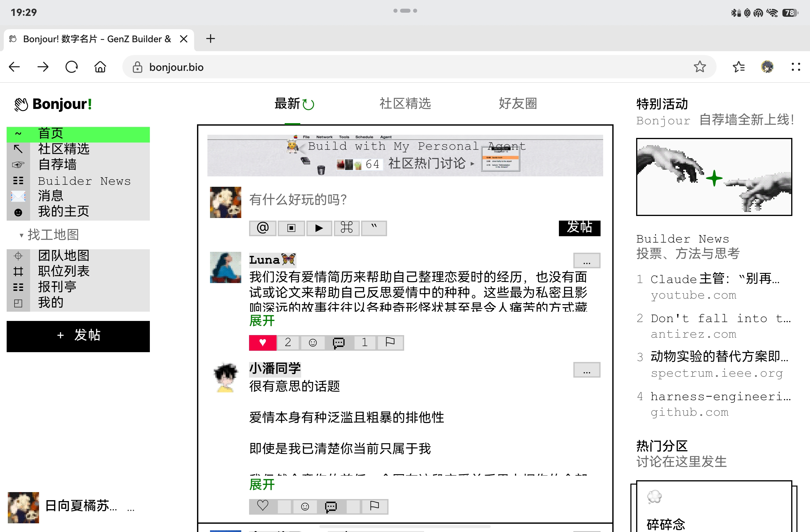Screen dimensions: 810x532
Task: Expand Luna's post with 展开
Action: (x=262, y=320)
